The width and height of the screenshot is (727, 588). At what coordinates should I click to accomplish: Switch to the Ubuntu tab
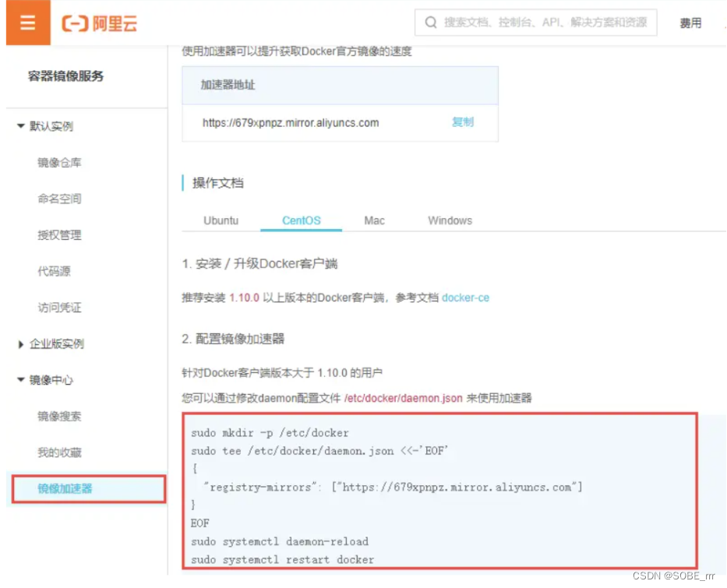point(221,220)
